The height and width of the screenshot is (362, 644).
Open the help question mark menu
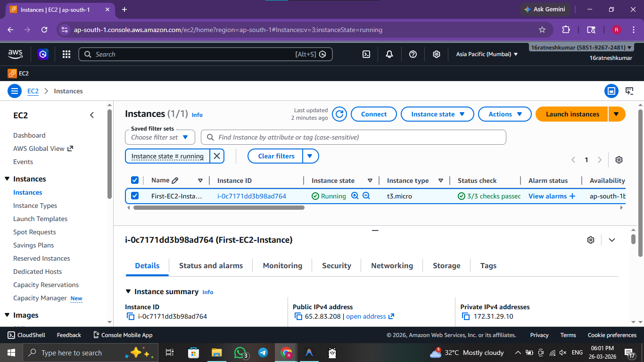(x=413, y=54)
